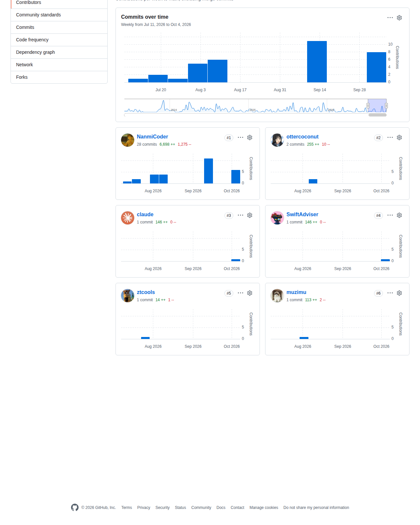Image resolution: width=420 pixels, height=525 pixels.
Task: Click the Manage cookies footer link
Action: click(264, 508)
